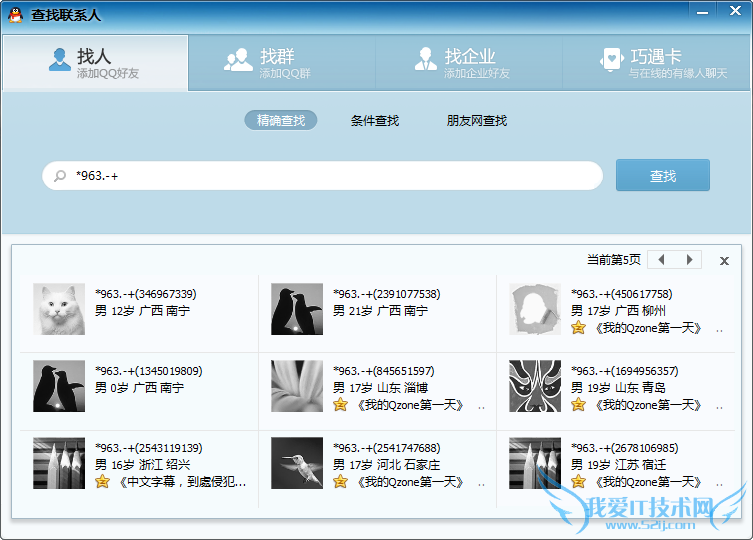
Task: Open the white cat avatar of user 346967339
Action: point(59,309)
